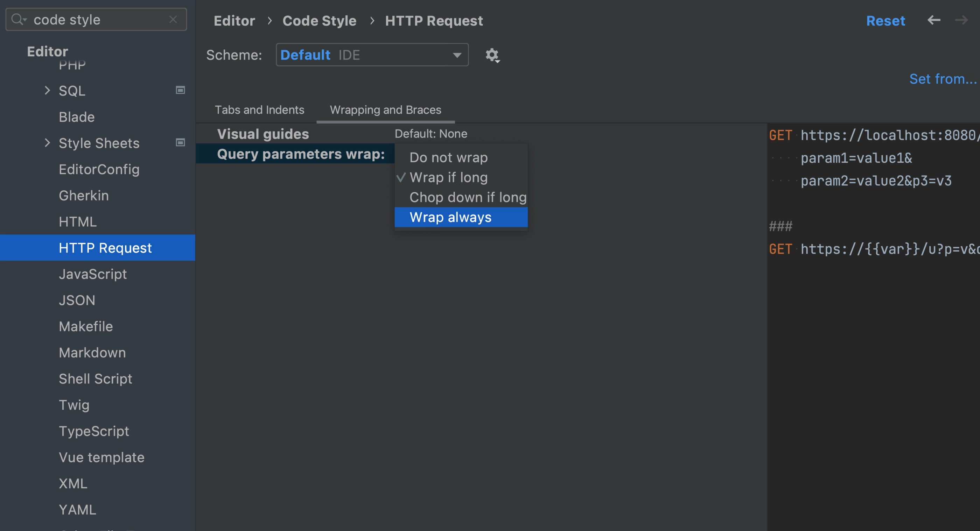Image resolution: width=980 pixels, height=531 pixels.
Task: Select the 'Tabs and Indents' tab
Action: tap(260, 109)
